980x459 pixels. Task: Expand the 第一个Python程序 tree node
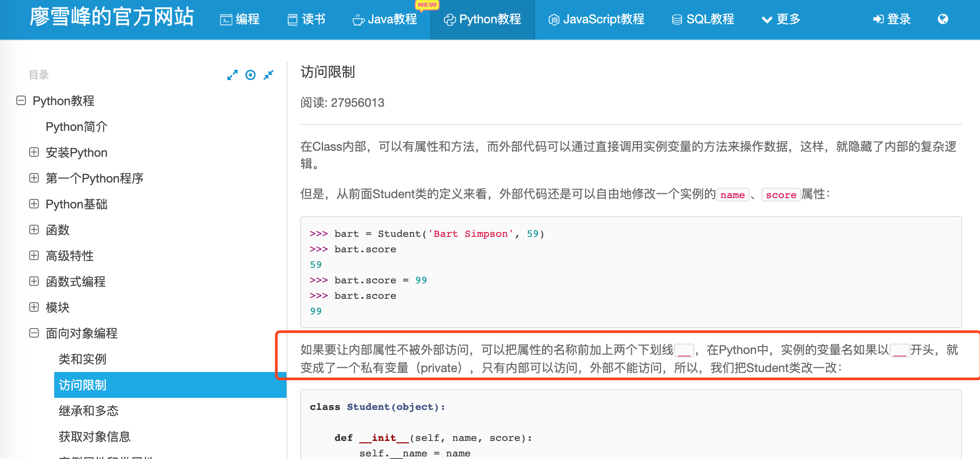(34, 178)
